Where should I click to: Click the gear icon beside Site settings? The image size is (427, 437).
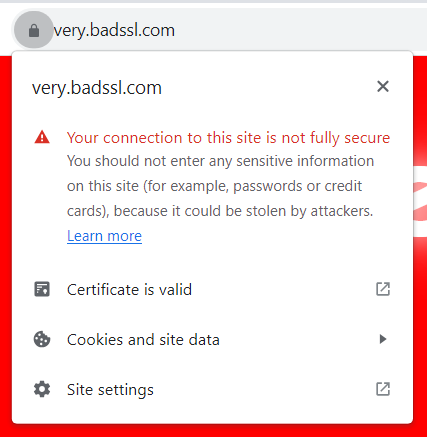[42, 389]
